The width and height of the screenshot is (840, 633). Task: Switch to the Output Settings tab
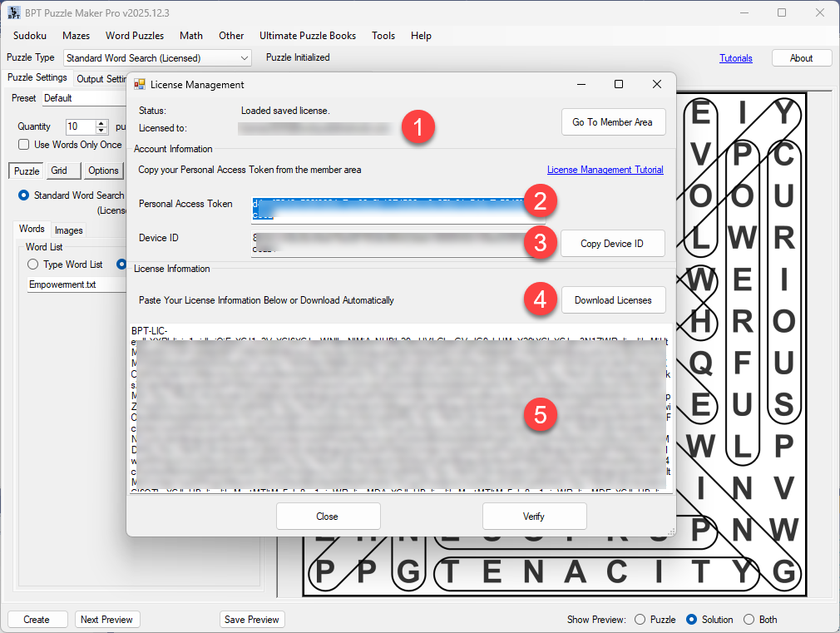(x=101, y=78)
